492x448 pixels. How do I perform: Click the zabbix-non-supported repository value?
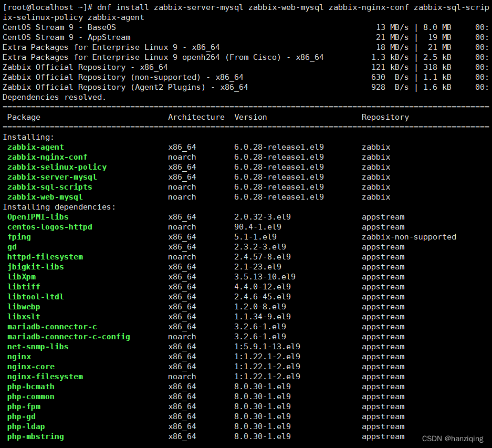click(x=409, y=237)
